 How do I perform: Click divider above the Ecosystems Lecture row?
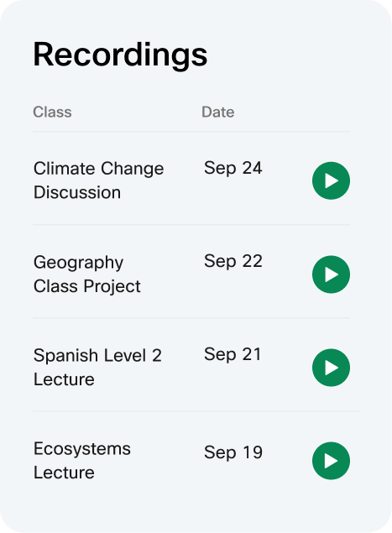(196, 411)
